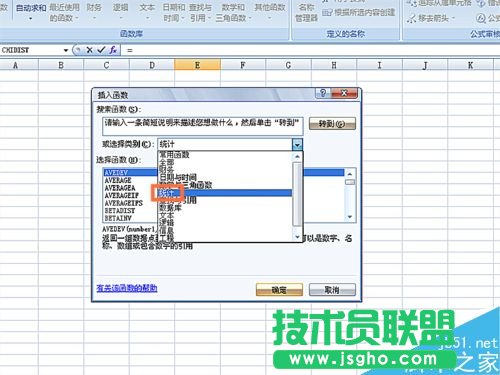Select column G header
The height and width of the screenshot is (375, 500).
[288, 65]
